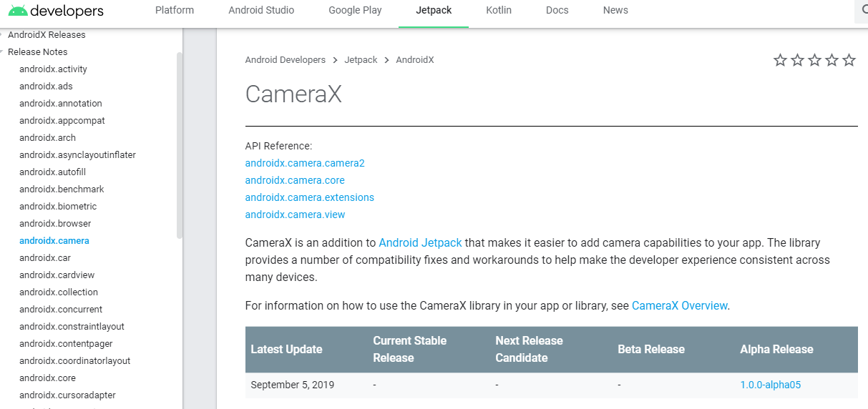The image size is (868, 409).
Task: Rate the page two stars
Action: (797, 60)
